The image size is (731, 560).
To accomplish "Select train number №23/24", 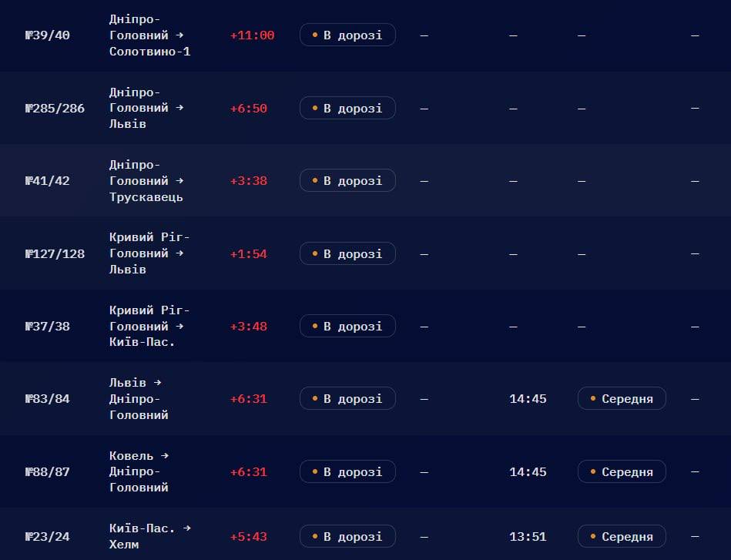I will (48, 537).
